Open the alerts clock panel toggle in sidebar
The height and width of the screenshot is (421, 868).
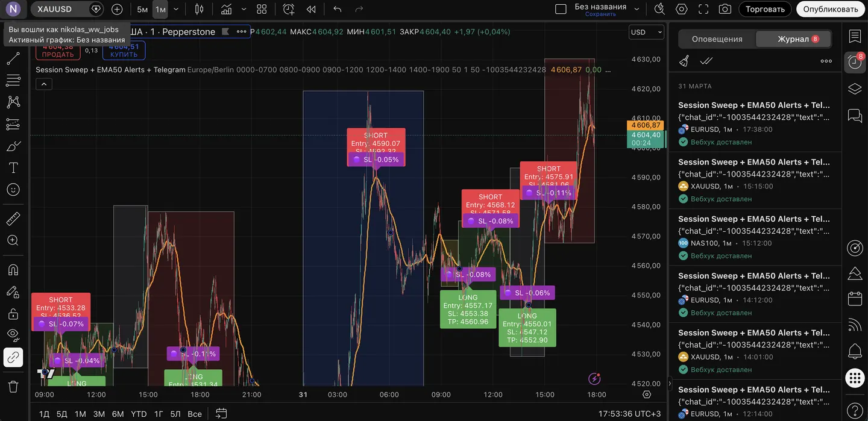(855, 63)
